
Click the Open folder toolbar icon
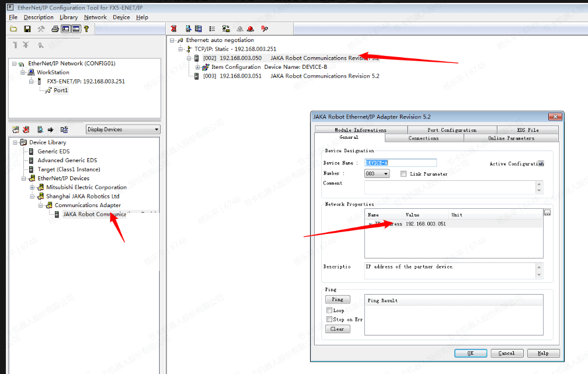tap(13, 29)
